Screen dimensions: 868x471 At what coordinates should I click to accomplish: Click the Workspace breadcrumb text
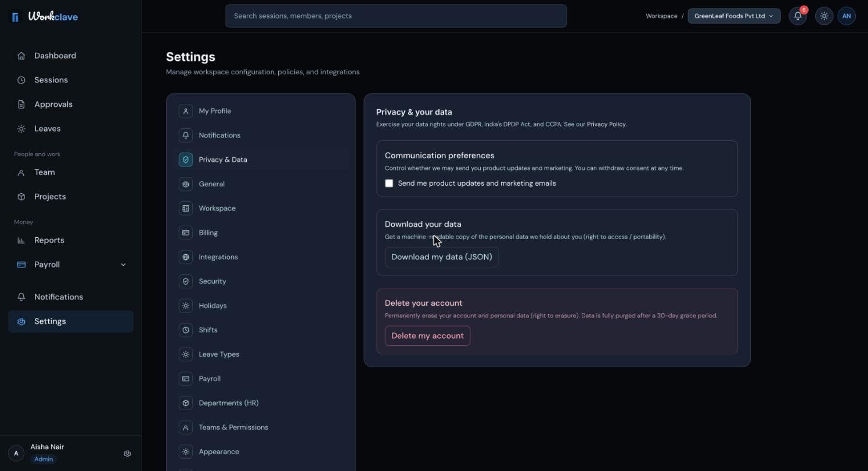coord(661,16)
